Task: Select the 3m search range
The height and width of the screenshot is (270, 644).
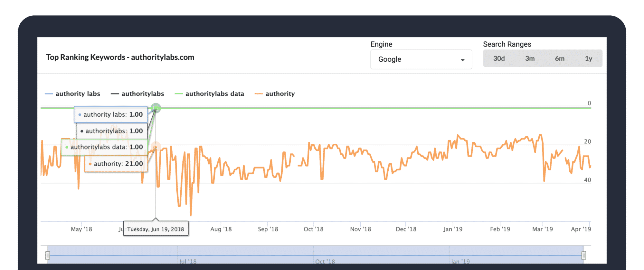Action: point(530,59)
